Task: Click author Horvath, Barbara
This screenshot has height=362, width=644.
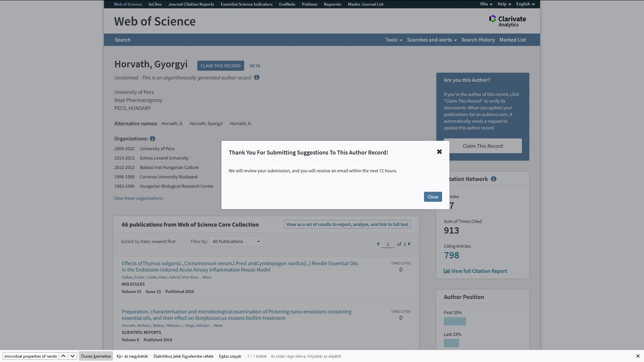Action: 136,325
